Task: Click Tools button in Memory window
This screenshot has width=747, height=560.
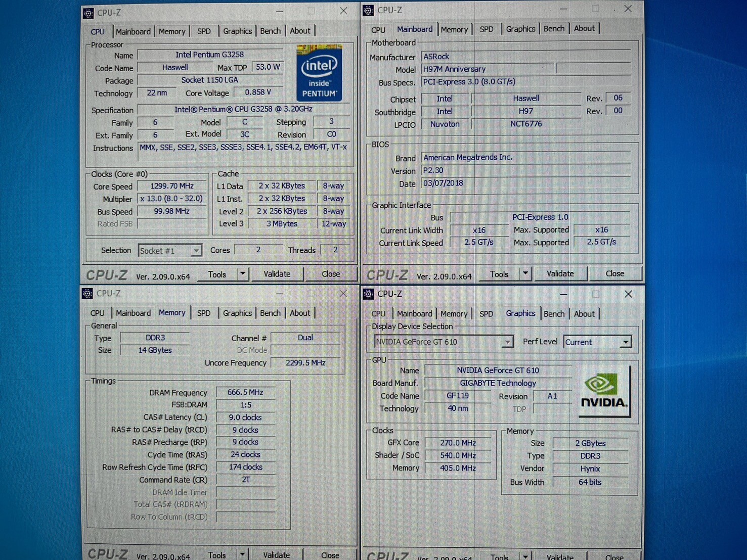Action: 217,554
